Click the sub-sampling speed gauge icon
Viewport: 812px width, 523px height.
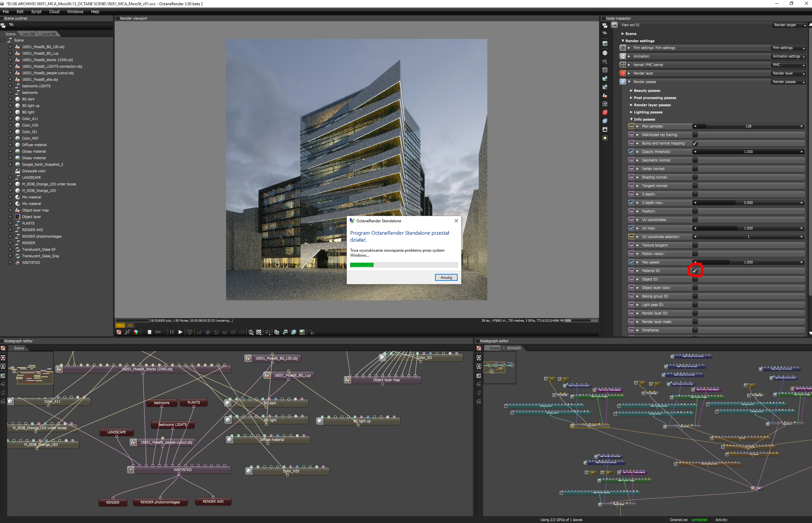[x=268, y=332]
